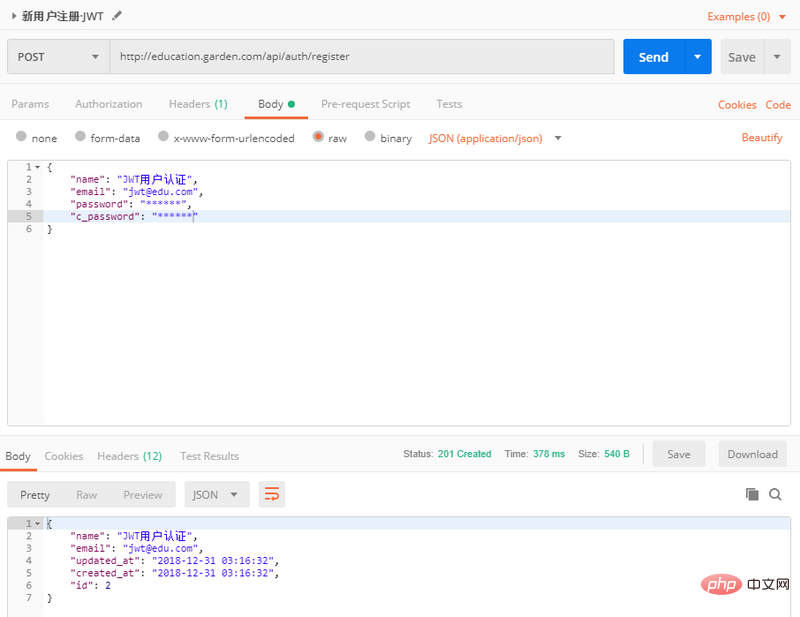Select the binary radio button
This screenshot has height=617, width=800.
coord(370,136)
